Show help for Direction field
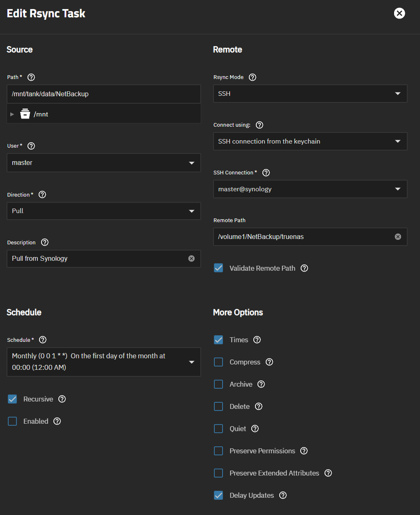This screenshot has height=515, width=420. pos(42,195)
